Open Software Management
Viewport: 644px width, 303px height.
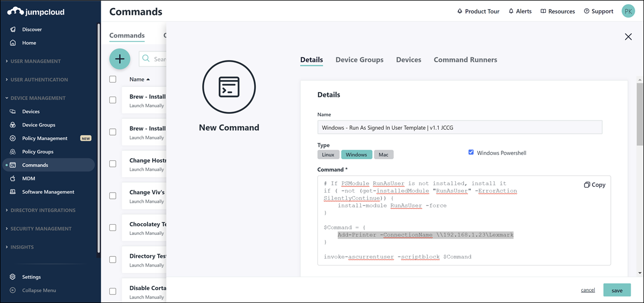coord(48,192)
